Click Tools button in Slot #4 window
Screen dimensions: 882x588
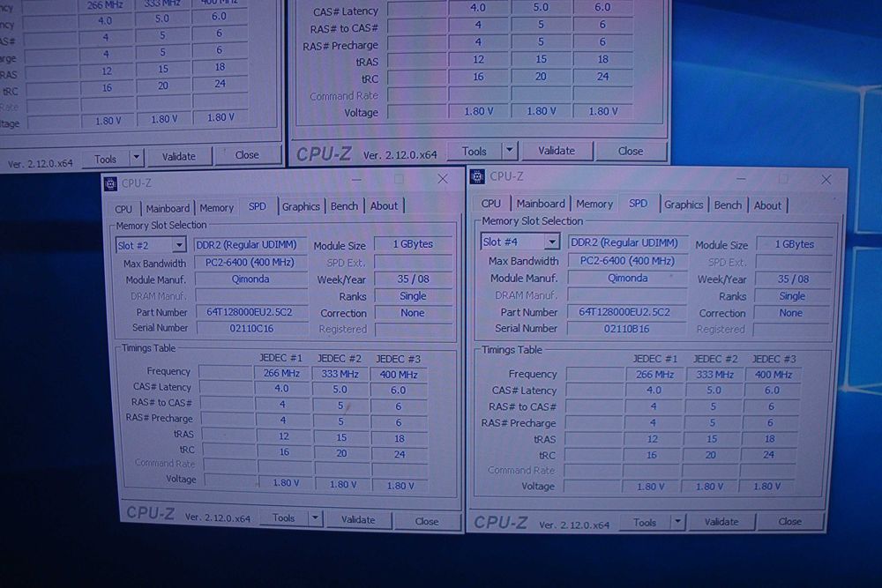645,522
